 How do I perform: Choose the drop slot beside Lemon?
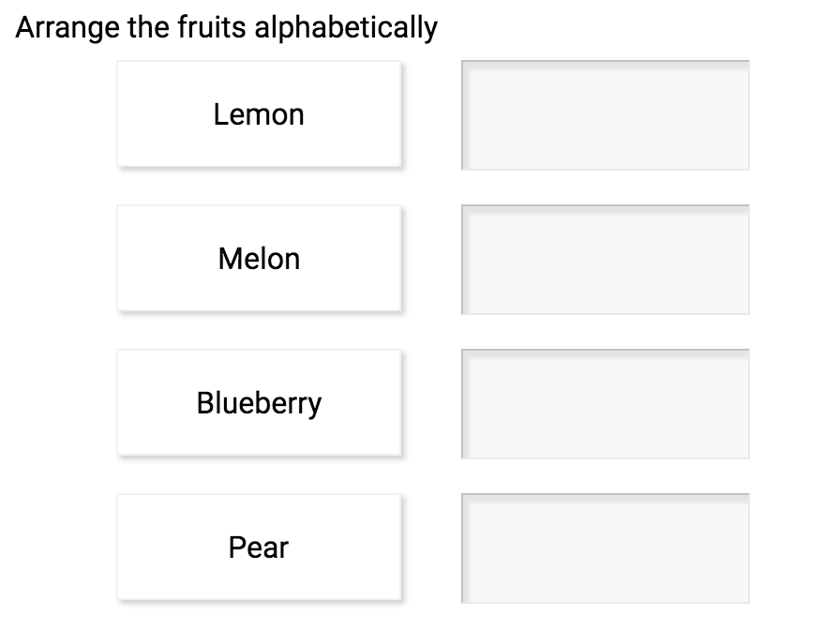[x=605, y=114]
